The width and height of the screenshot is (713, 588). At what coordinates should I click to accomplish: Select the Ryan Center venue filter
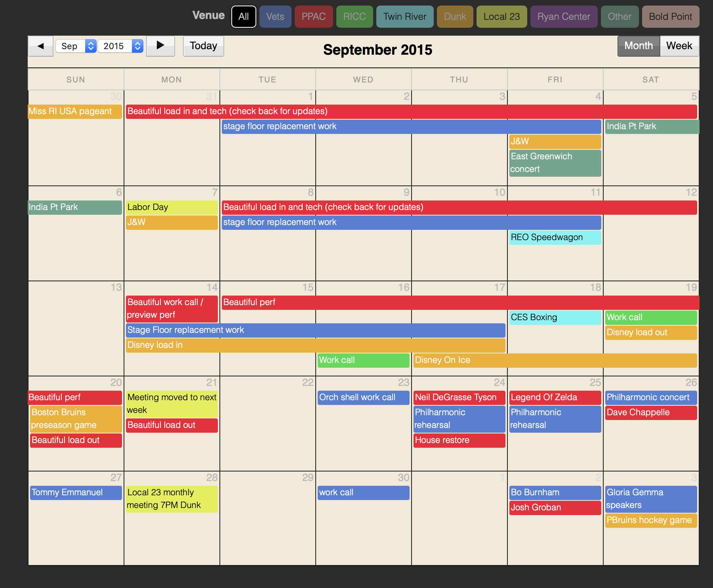point(564,17)
